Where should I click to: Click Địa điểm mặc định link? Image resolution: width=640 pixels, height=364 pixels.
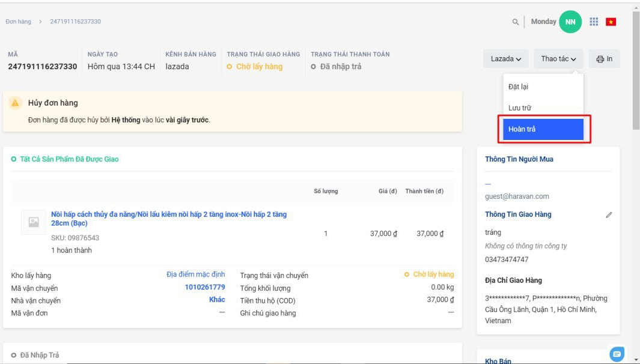click(195, 275)
